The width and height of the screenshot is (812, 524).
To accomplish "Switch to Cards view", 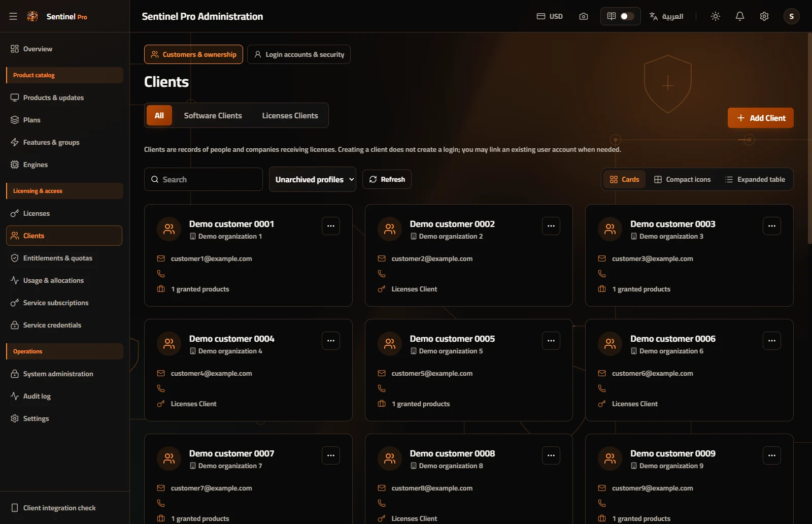I will [x=624, y=179].
